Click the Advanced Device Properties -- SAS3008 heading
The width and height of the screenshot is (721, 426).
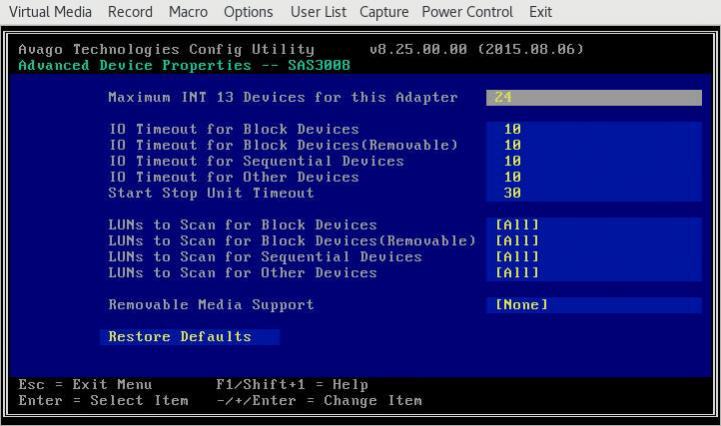click(184, 65)
